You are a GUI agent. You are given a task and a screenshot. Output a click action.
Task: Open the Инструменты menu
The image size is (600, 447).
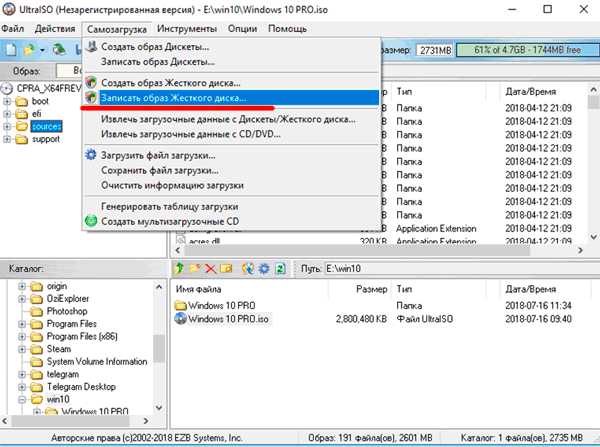(187, 29)
